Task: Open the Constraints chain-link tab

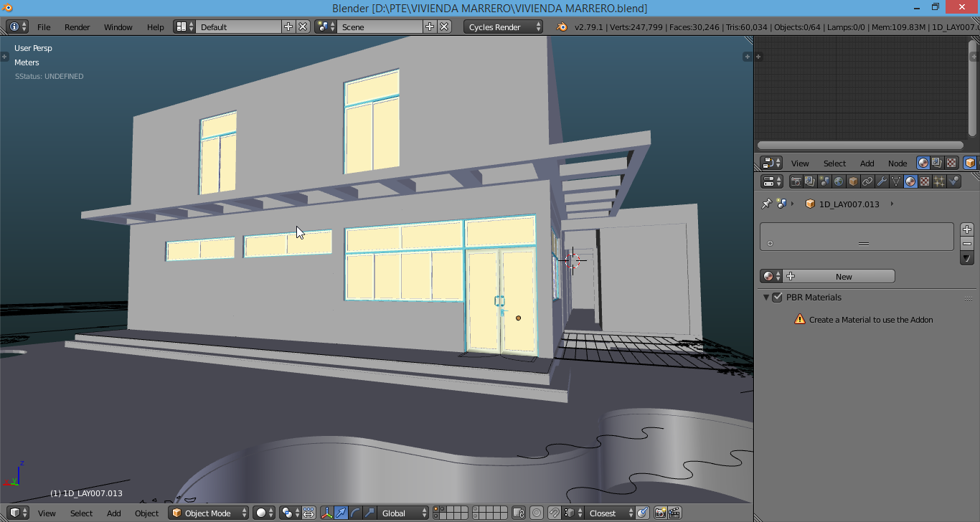Action: [867, 182]
